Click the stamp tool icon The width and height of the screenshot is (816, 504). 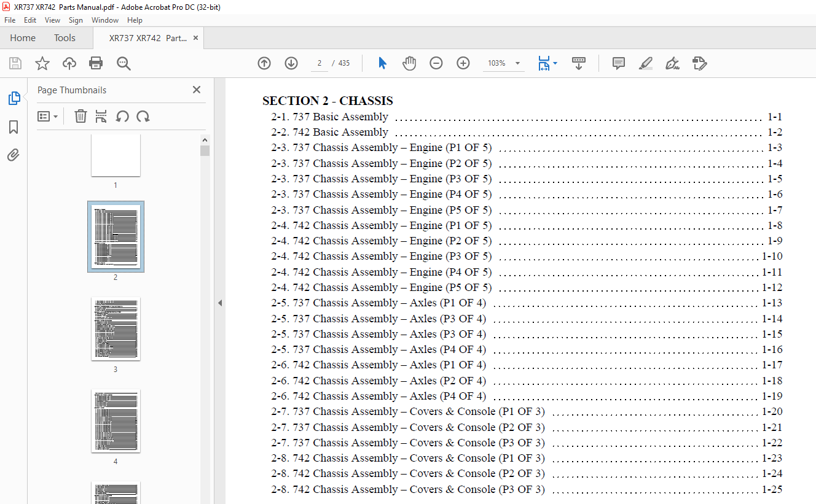tap(699, 63)
